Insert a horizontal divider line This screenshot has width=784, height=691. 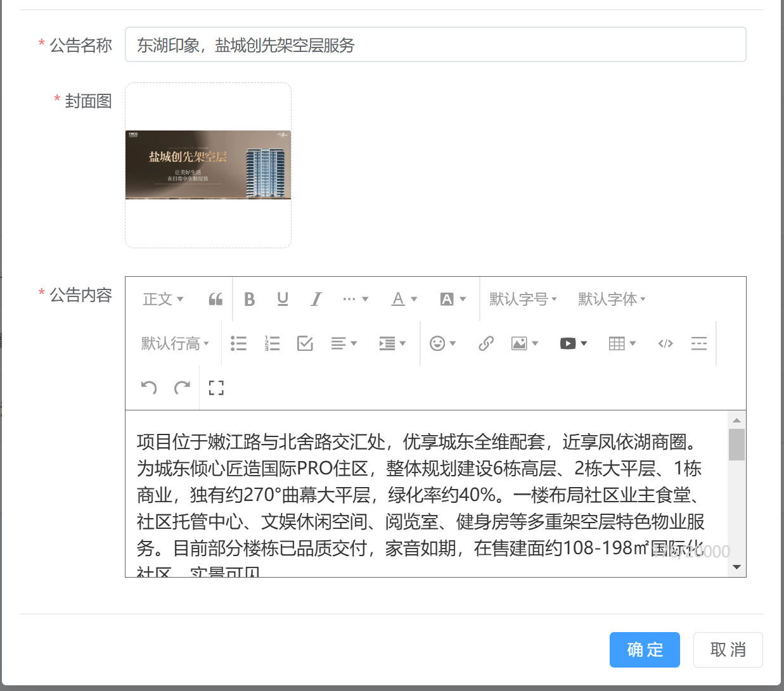click(698, 343)
